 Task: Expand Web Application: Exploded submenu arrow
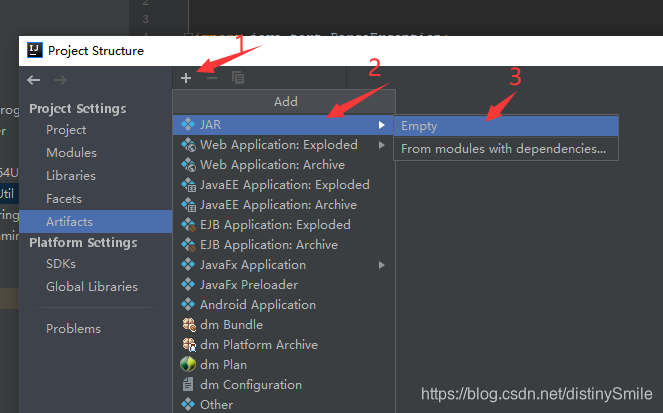[381, 145]
